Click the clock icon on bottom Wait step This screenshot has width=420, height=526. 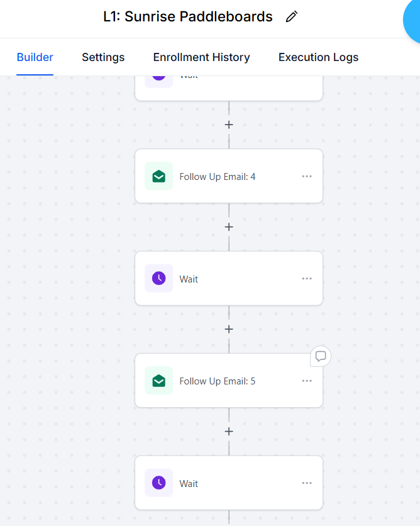159,483
